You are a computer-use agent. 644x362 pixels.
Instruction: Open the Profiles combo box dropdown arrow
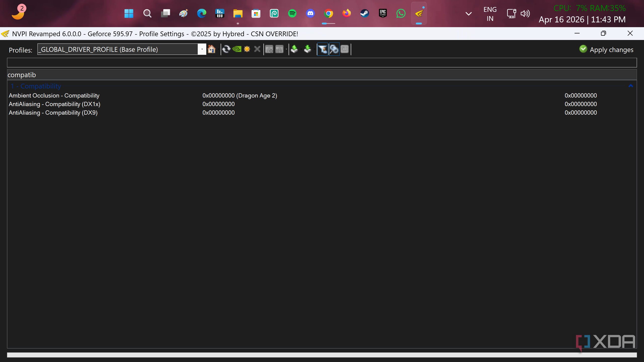click(x=202, y=49)
